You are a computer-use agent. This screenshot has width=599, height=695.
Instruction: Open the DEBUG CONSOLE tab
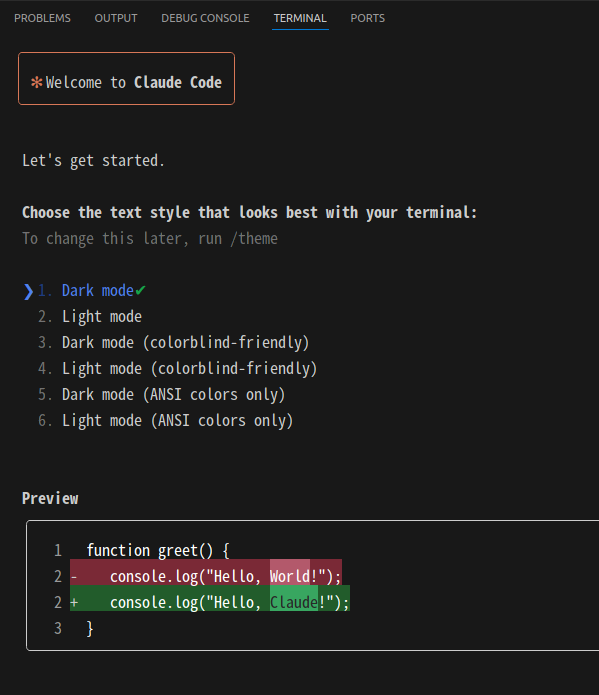[x=205, y=18]
